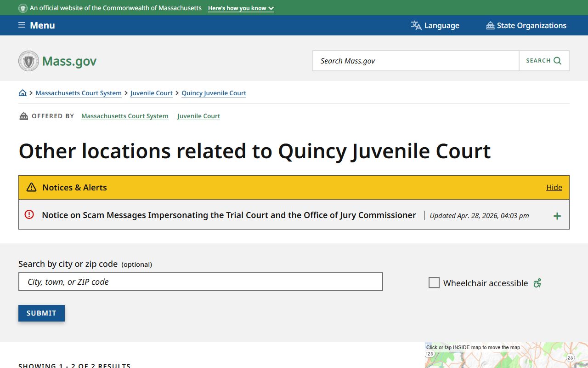Expand the scam messages notice with plus
This screenshot has width=588, height=368.
[x=557, y=216]
